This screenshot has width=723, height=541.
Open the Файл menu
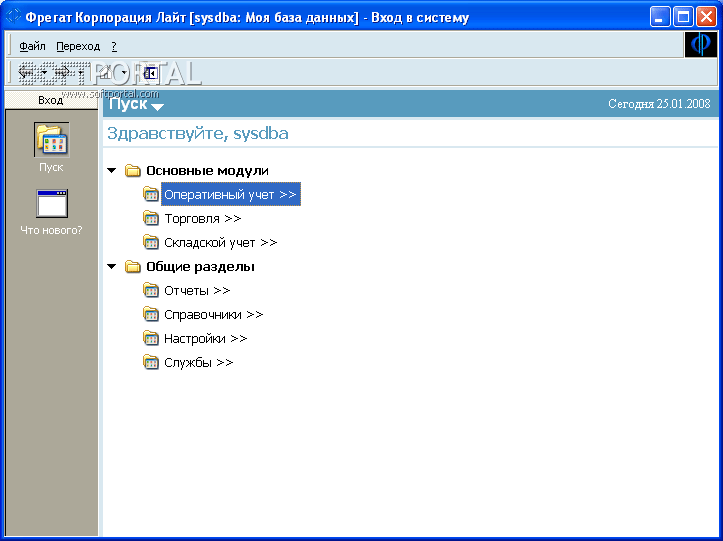click(x=32, y=46)
